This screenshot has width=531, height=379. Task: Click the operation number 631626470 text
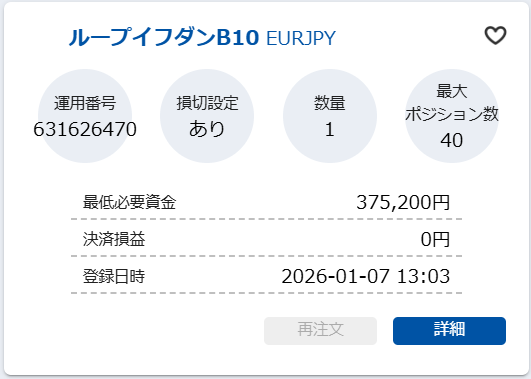tap(85, 129)
